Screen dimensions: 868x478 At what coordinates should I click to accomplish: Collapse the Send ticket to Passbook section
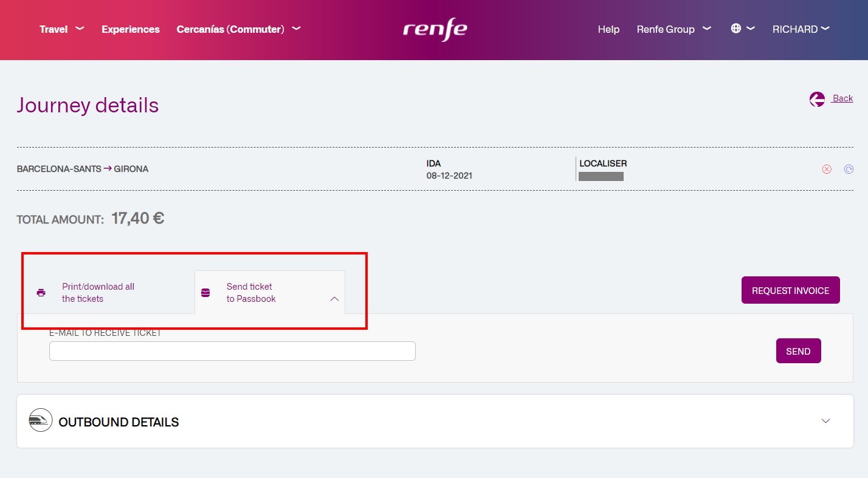[x=334, y=299]
